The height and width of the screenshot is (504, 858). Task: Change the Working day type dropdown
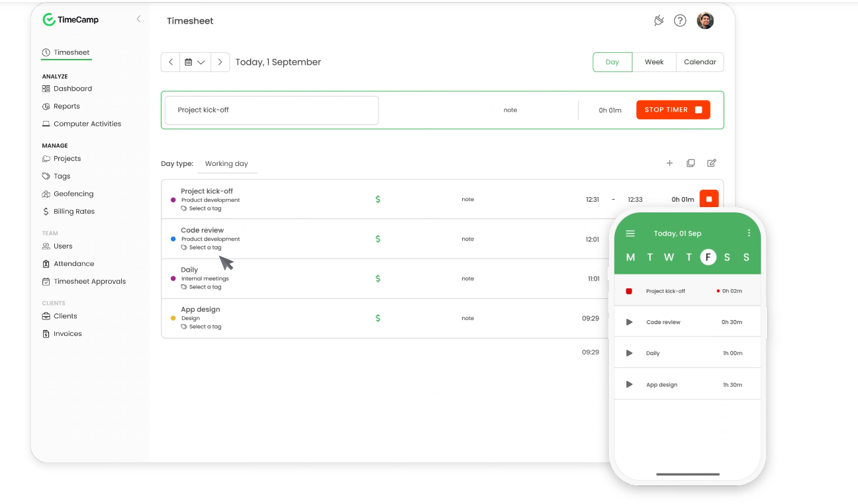click(227, 163)
